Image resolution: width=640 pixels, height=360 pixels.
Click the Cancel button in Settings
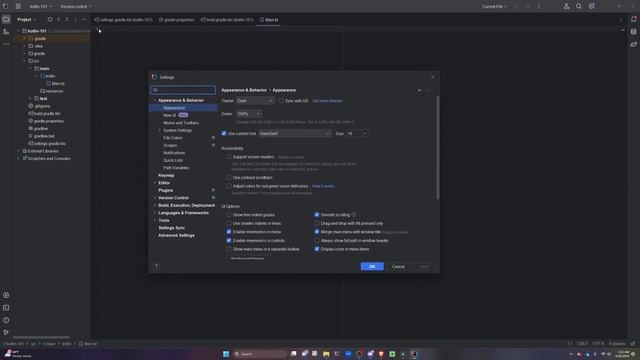pos(398,267)
